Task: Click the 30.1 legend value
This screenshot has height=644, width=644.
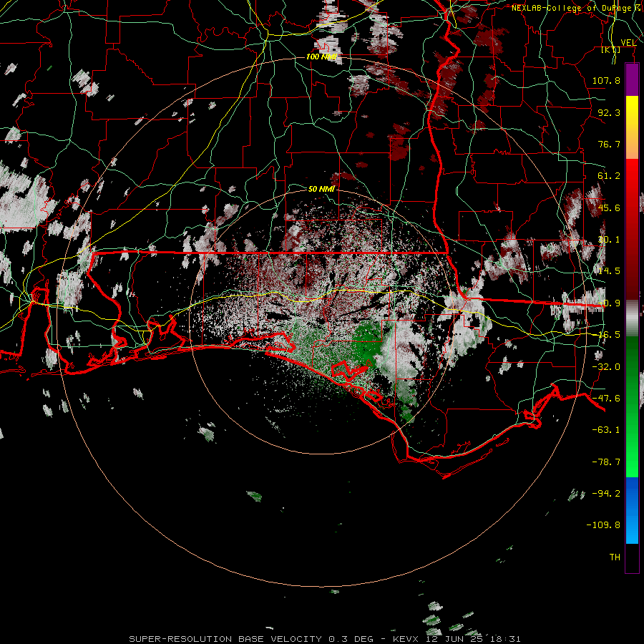Action: [x=609, y=240]
